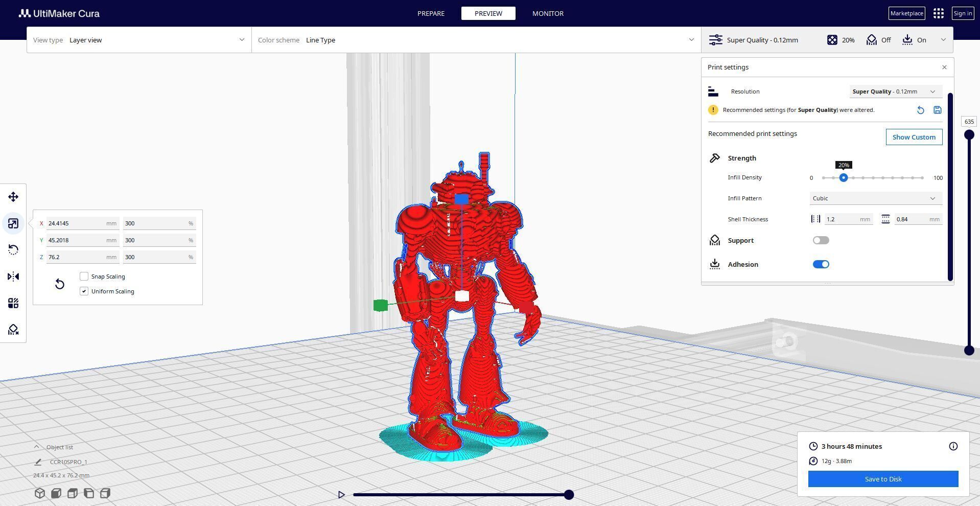The image size is (980, 506).
Task: Click the layer number 635 box
Action: pos(969,122)
